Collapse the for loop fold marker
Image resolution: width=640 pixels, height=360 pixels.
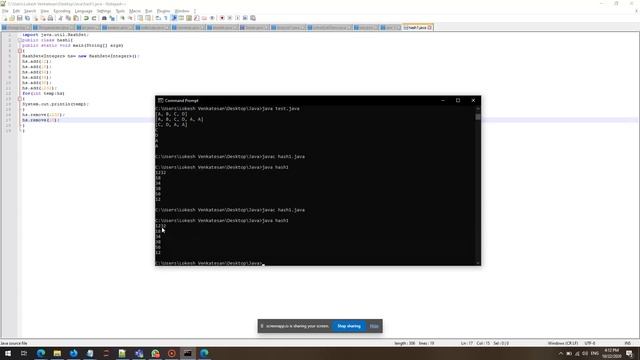[x=20, y=99]
